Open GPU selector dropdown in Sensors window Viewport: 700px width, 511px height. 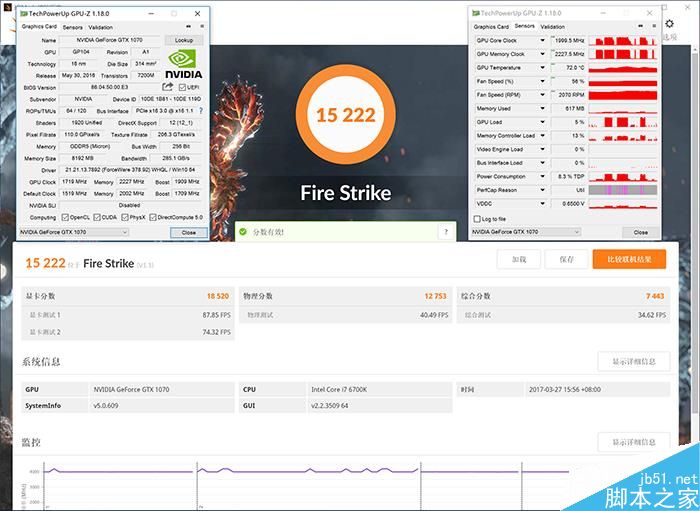tap(526, 232)
